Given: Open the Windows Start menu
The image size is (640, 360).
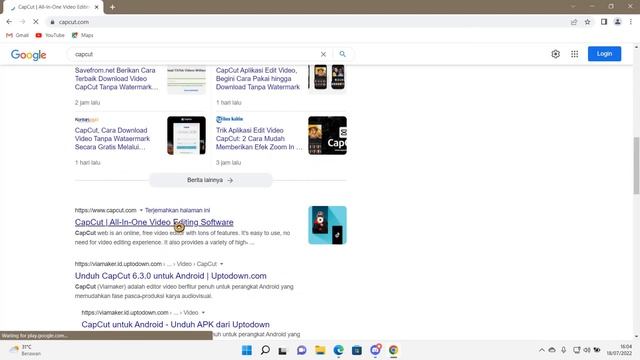Looking at the screenshot, I should pos(247,350).
